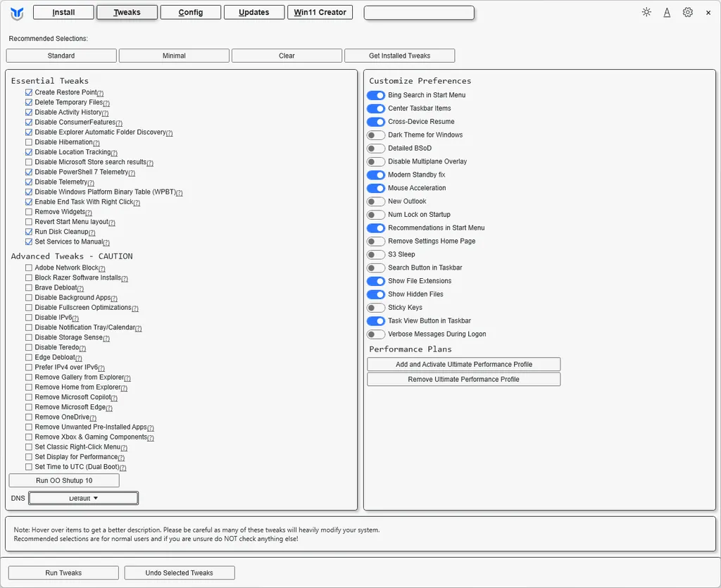Toggle the app theme with the sun icon

click(646, 12)
